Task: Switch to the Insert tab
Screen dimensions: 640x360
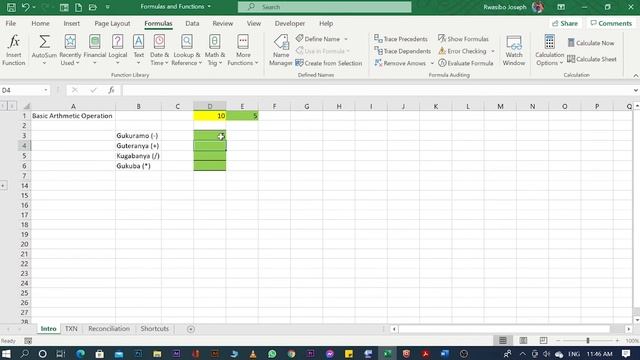Action: 71,23
